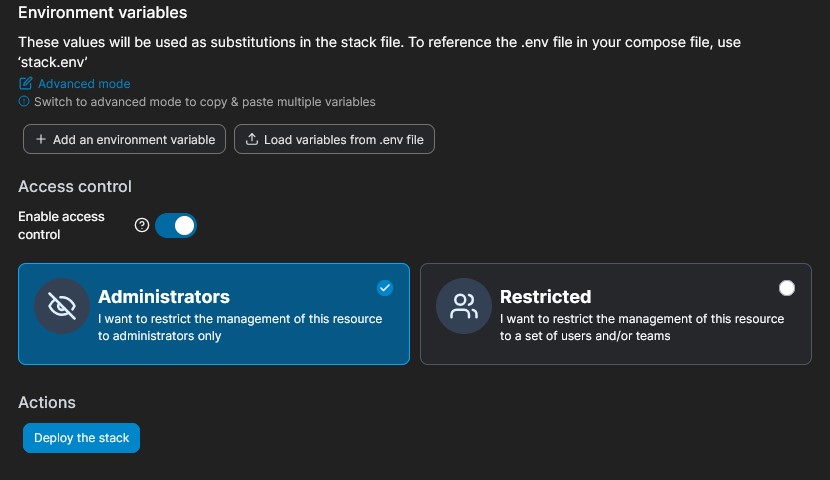
Task: Select the Administrators access option card
Action: (x=214, y=314)
